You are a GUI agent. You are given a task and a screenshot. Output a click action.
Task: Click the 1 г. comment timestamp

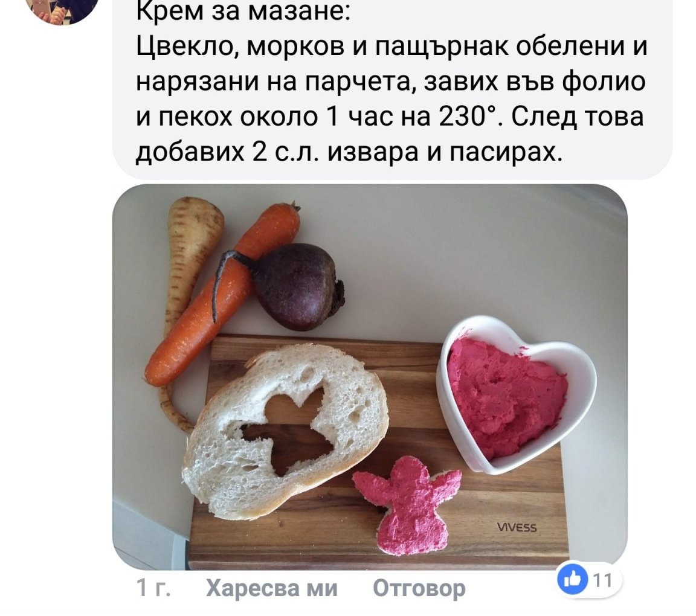(x=153, y=588)
